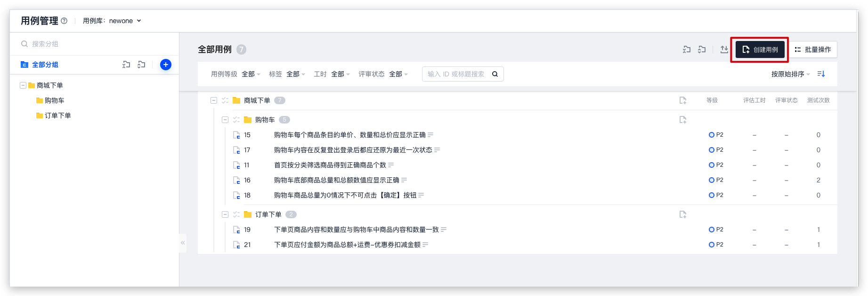Screen dimensions: 868x296
Task: Open case 首页按分类筛选商品得到正确商品个数
Action: [330, 165]
